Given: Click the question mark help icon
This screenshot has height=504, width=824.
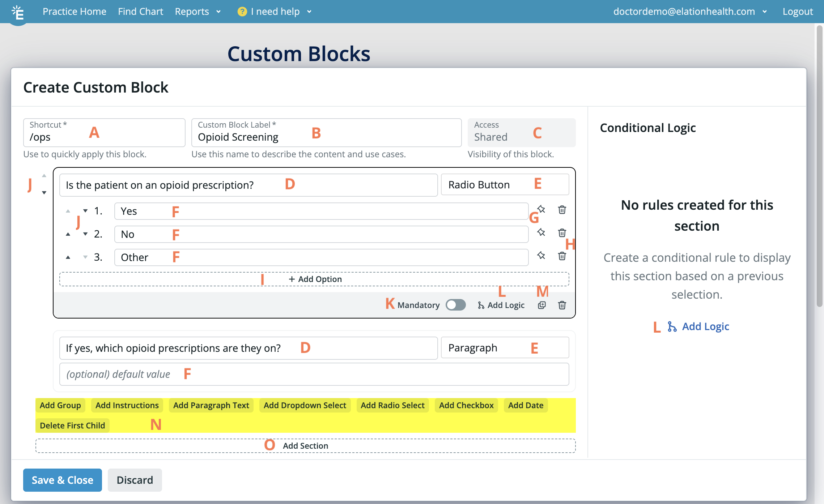Looking at the screenshot, I should tap(242, 11).
